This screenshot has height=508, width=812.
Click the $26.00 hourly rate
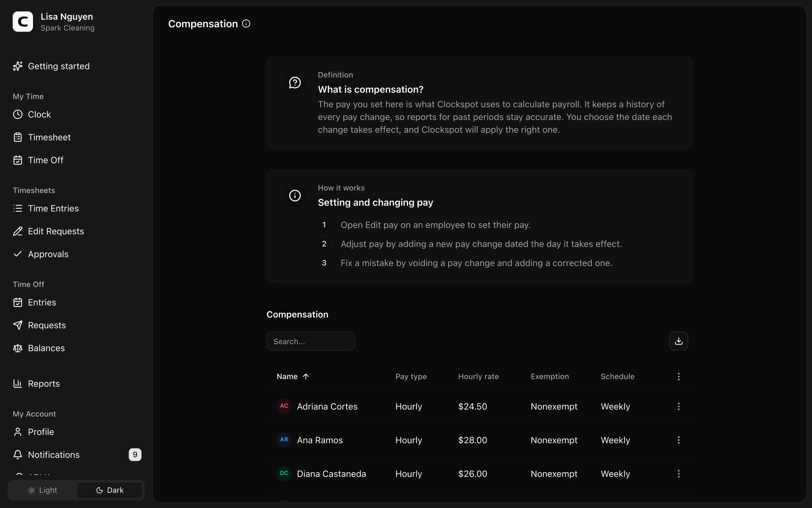click(473, 474)
